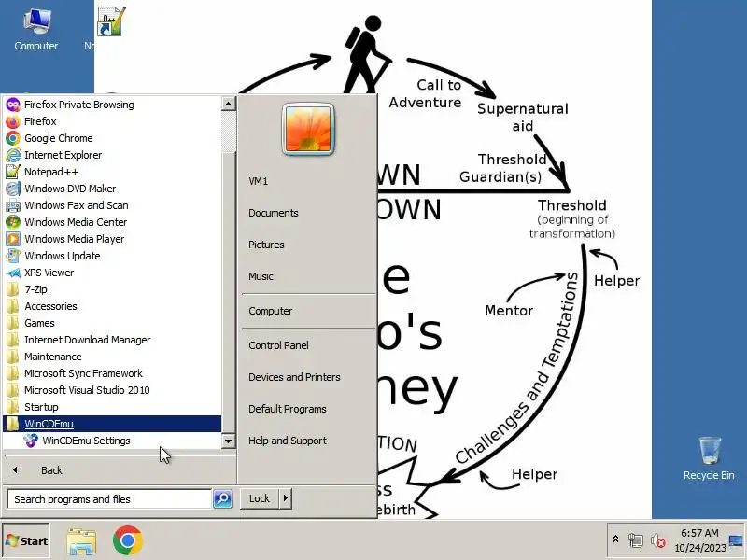Click programs list scrollbar down arrow
Screen dimensions: 747x560
[228, 441]
